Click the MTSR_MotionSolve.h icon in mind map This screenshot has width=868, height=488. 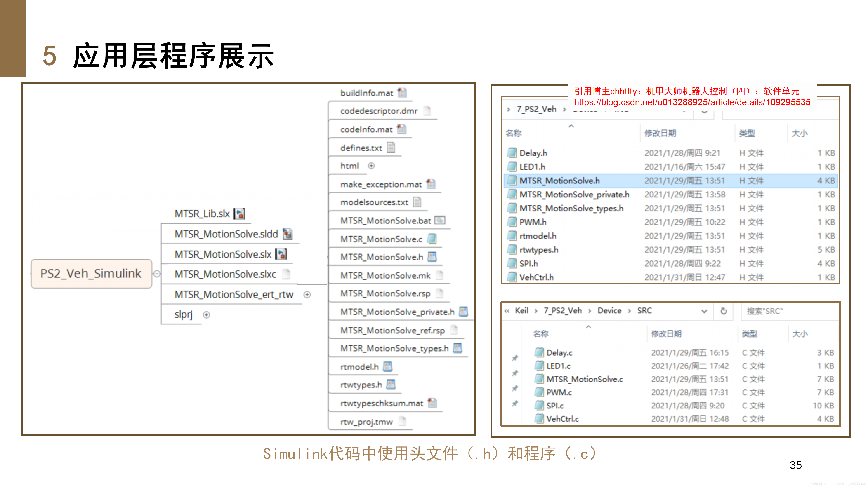tap(432, 257)
